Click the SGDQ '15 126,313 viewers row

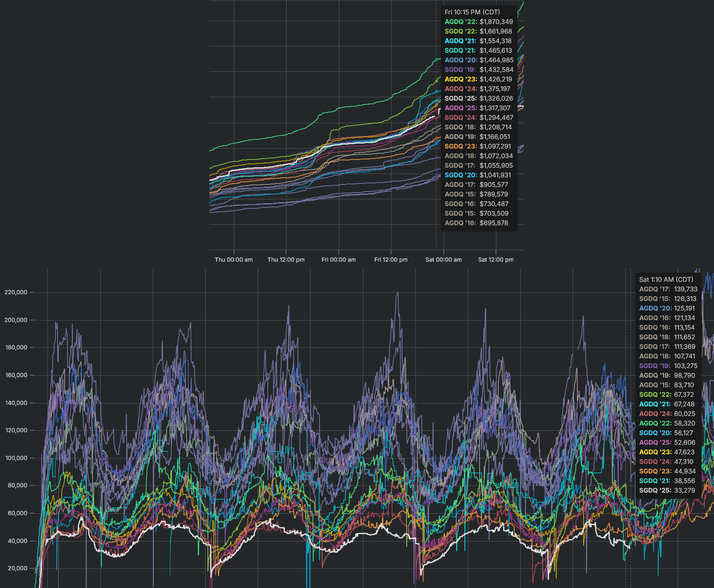click(668, 299)
